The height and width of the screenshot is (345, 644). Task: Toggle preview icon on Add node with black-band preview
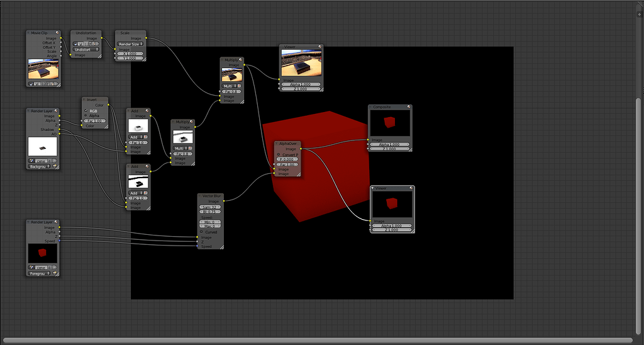tap(147, 166)
